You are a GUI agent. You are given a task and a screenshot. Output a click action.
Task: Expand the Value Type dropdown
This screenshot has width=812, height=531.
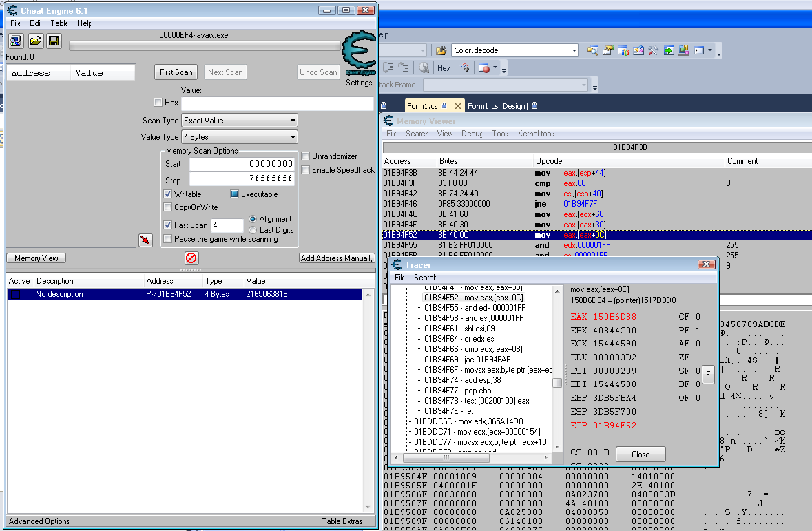239,137
